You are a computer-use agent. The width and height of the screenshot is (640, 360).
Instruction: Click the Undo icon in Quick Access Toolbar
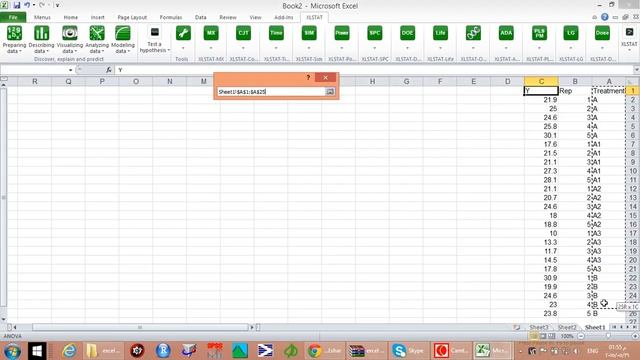click(x=27, y=5)
